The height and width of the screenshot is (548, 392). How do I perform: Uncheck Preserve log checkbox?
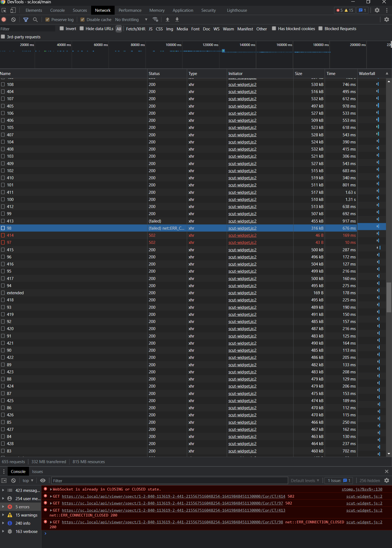click(47, 19)
